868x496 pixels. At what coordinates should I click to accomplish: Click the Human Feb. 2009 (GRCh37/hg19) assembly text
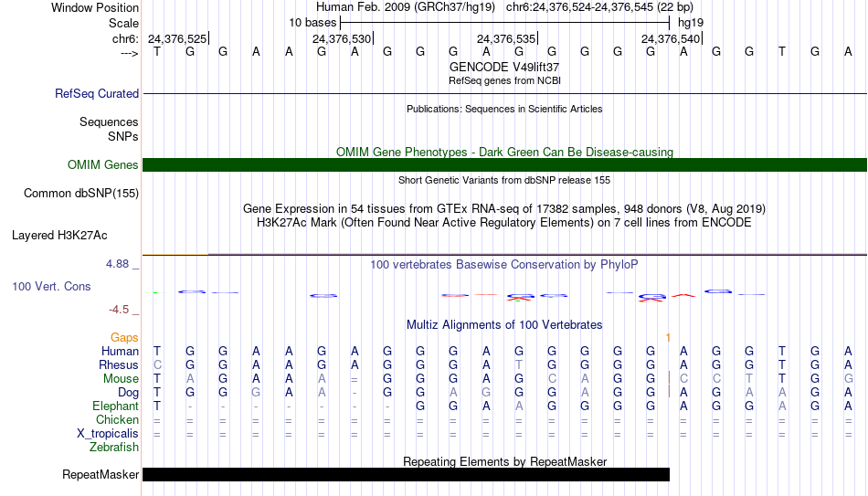click(x=405, y=7)
